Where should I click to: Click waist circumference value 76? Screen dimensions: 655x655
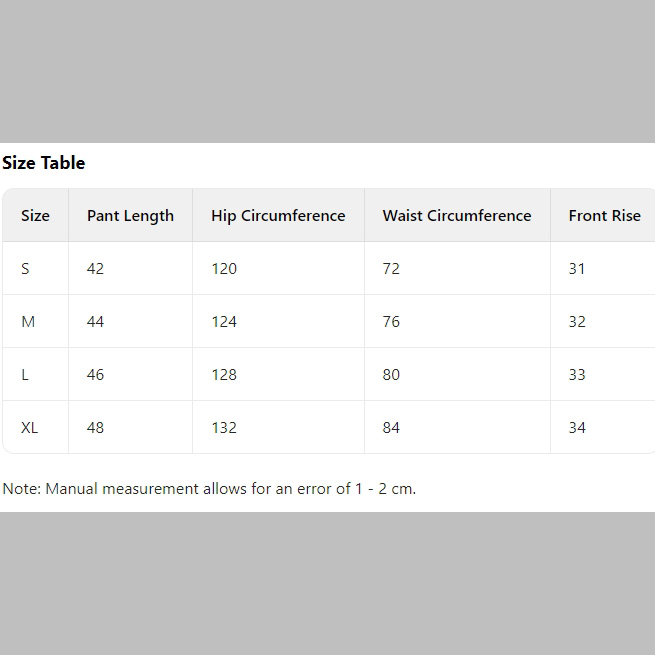coord(391,322)
